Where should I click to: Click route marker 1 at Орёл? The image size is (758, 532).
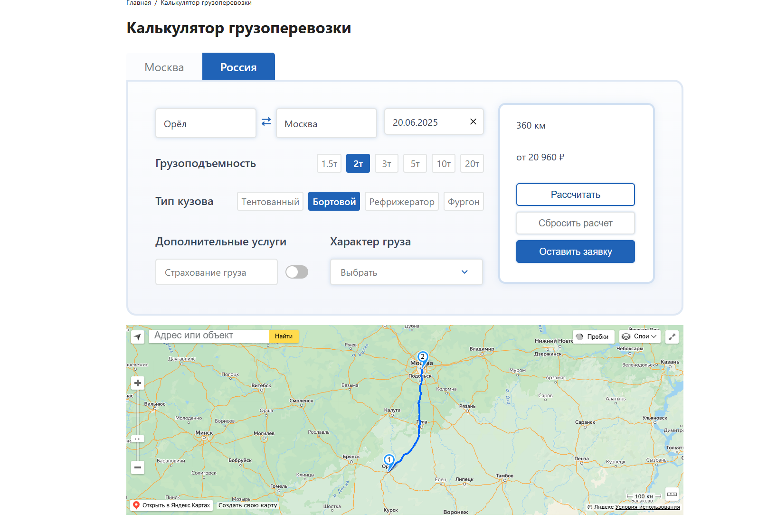point(389,460)
